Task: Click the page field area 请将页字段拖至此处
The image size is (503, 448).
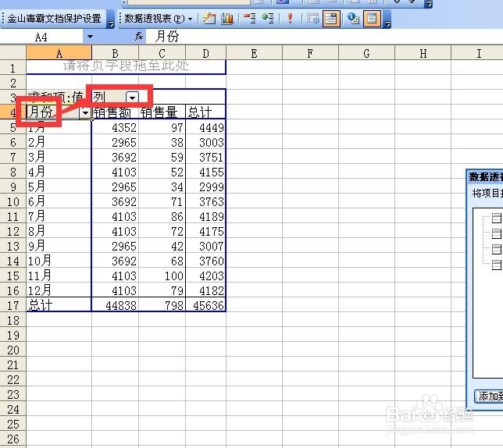Action: click(x=126, y=66)
